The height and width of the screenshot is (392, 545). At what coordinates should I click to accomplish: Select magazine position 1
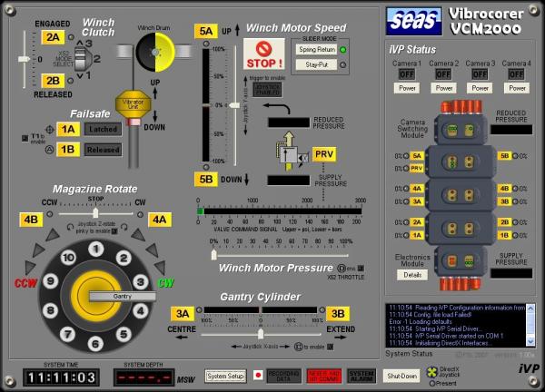click(x=96, y=249)
